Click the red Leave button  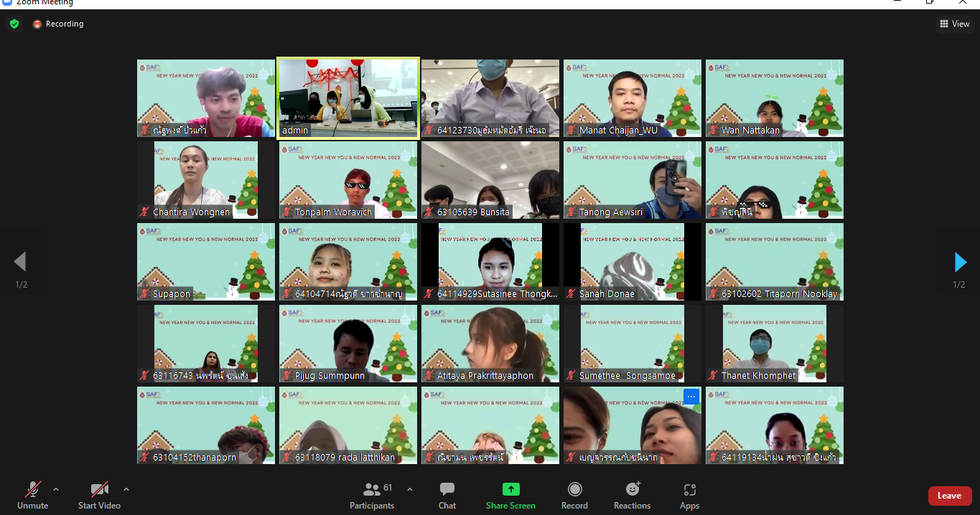click(949, 496)
